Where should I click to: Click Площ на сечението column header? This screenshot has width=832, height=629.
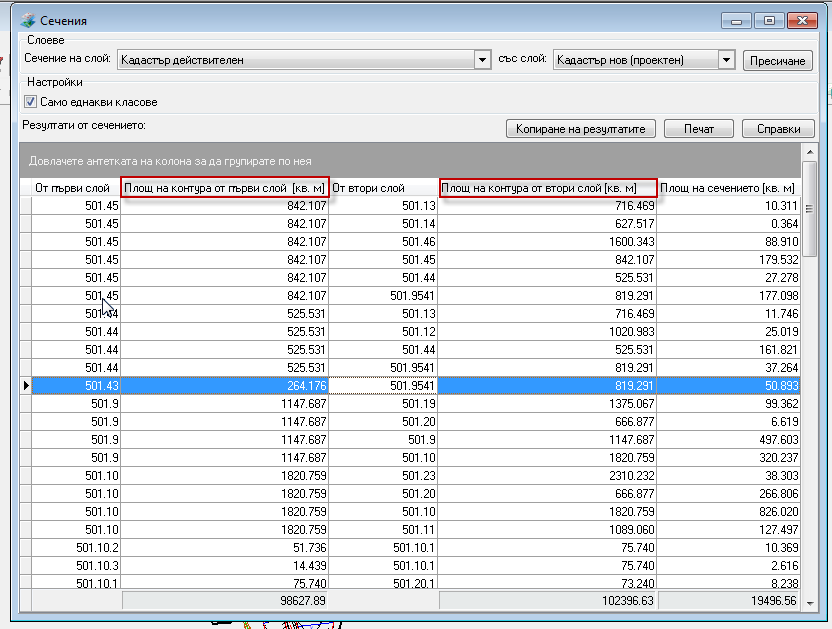pos(729,188)
